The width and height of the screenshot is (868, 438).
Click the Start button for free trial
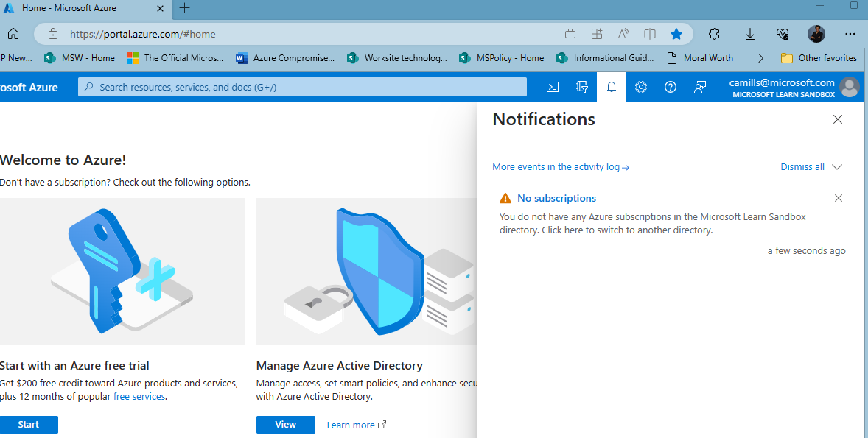coord(28,425)
